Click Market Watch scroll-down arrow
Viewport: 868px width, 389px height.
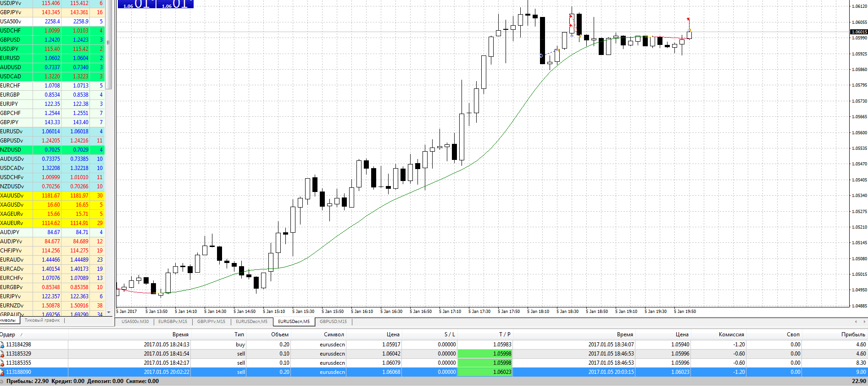coord(109,312)
